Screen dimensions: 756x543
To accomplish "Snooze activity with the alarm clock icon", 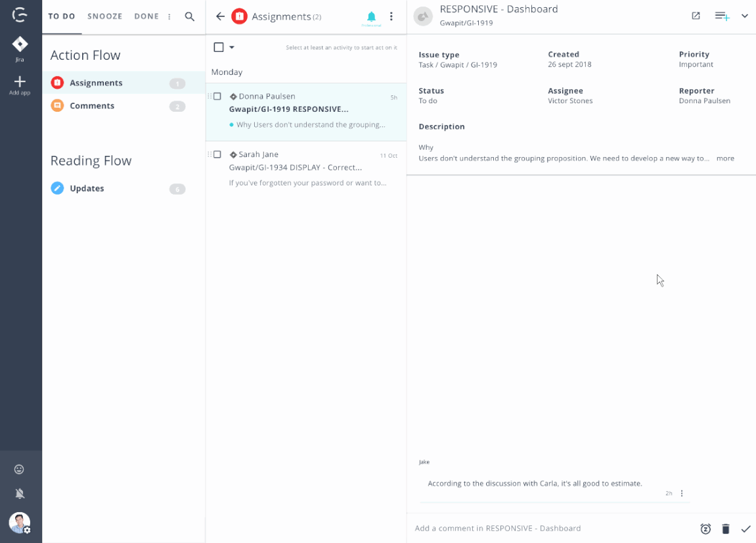I will coord(705,529).
